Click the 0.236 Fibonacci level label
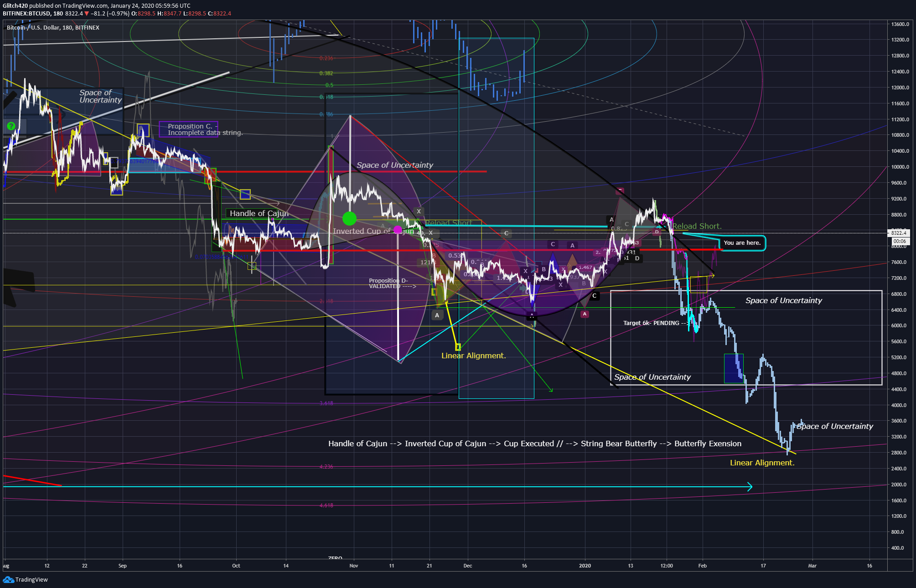Image resolution: width=916 pixels, height=588 pixels. [x=326, y=58]
